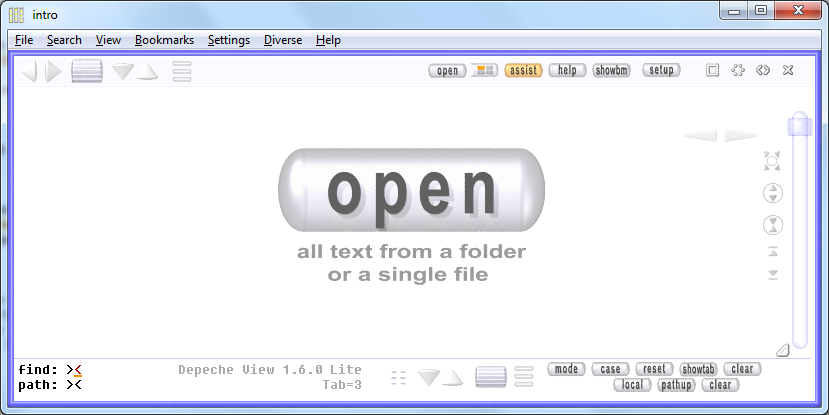Click the vertical scrollbar thumb on right
This screenshot has height=415, width=829.
[798, 126]
